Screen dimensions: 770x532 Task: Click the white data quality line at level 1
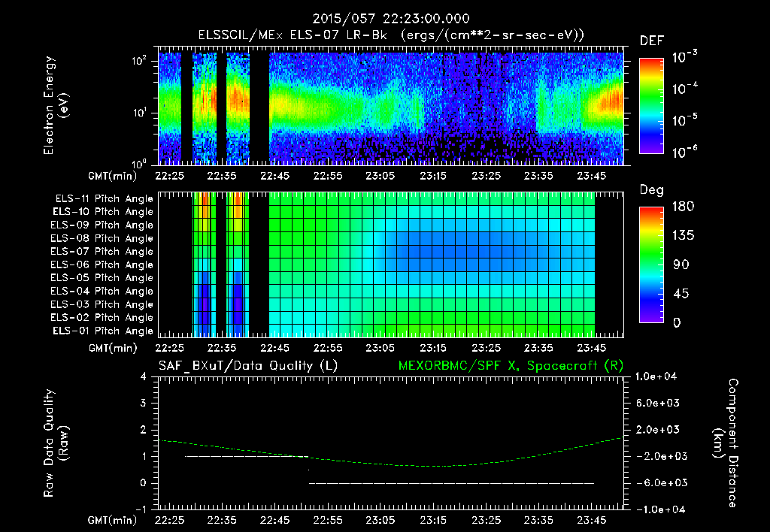(x=247, y=456)
